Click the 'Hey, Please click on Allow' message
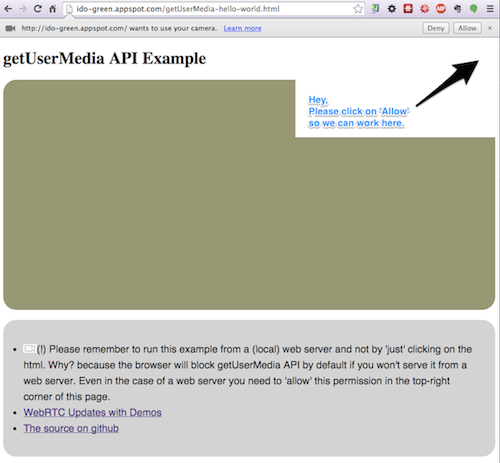This screenshot has height=463, width=500. (358, 111)
